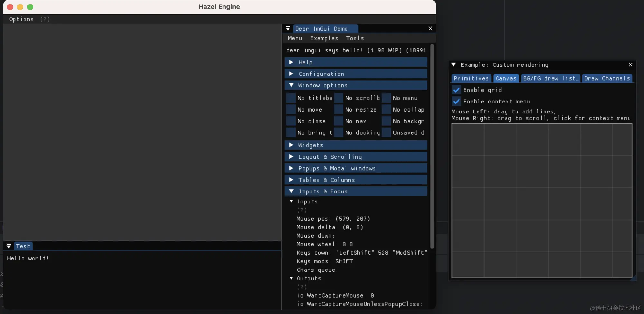Open the Tools menu
Screen dimensions: 644x314
[355, 38]
